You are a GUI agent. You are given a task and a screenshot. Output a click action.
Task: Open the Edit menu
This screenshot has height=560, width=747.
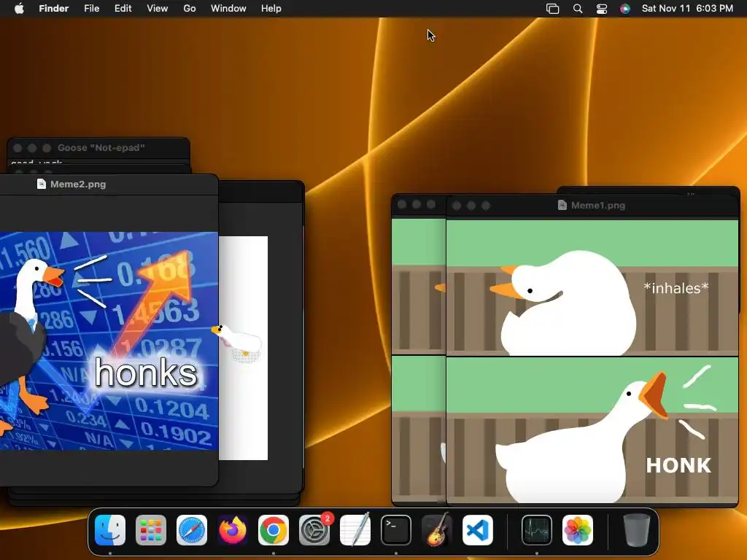pyautogui.click(x=123, y=8)
